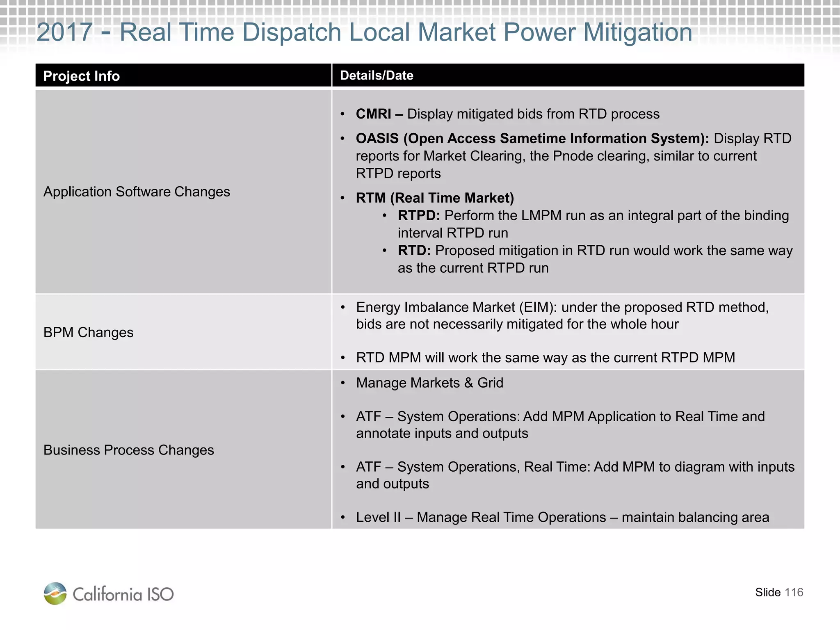Click the 'Energy Imbalance Market (EIM)' bullet
840x630 pixels.
point(562,315)
